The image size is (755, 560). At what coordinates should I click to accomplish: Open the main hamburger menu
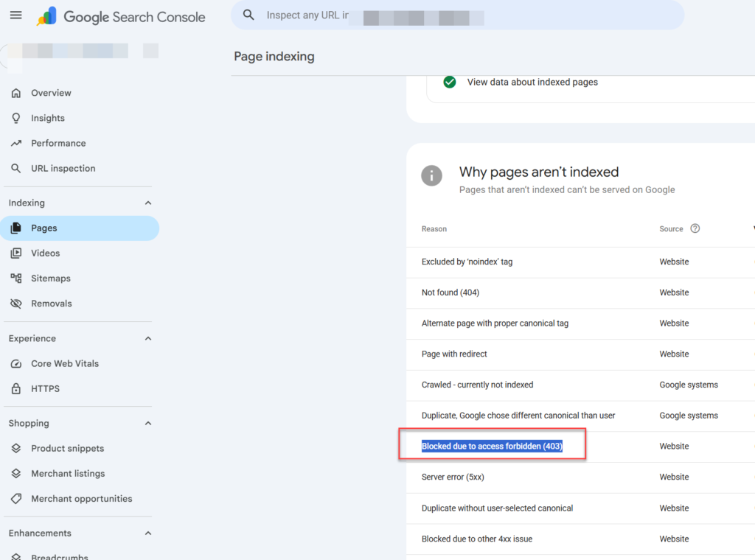pyautogui.click(x=16, y=15)
